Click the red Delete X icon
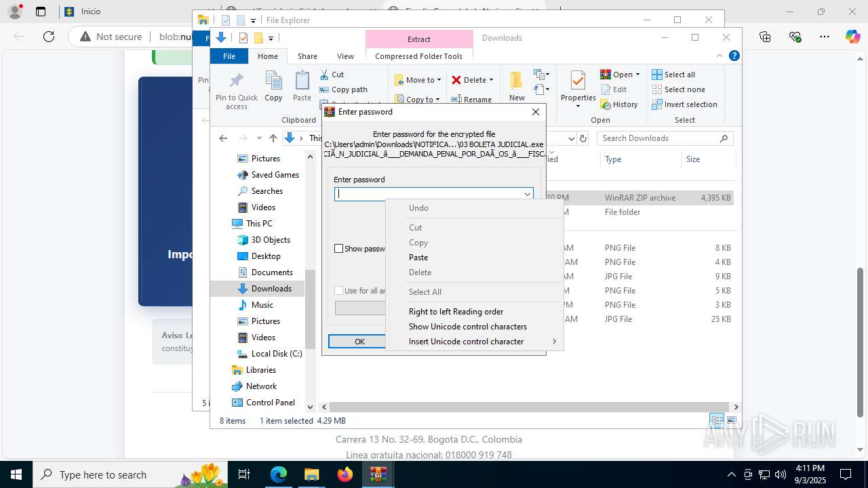868x488 pixels. click(456, 80)
